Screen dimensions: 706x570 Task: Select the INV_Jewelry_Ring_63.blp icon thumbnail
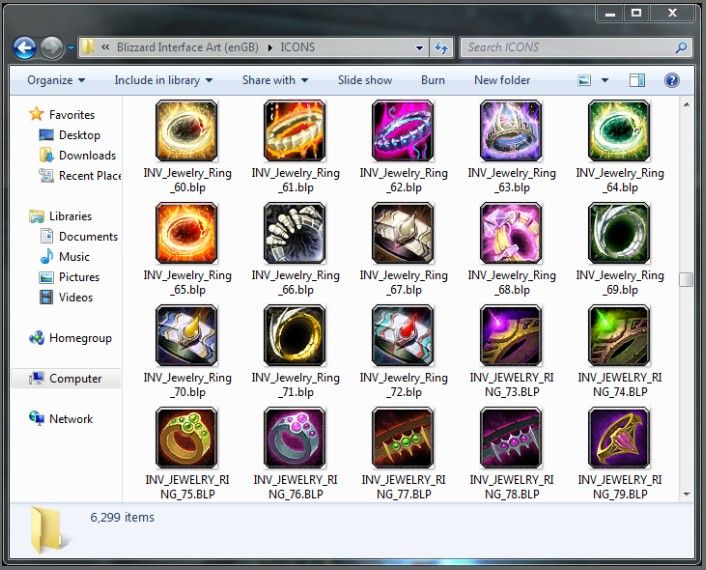point(511,131)
